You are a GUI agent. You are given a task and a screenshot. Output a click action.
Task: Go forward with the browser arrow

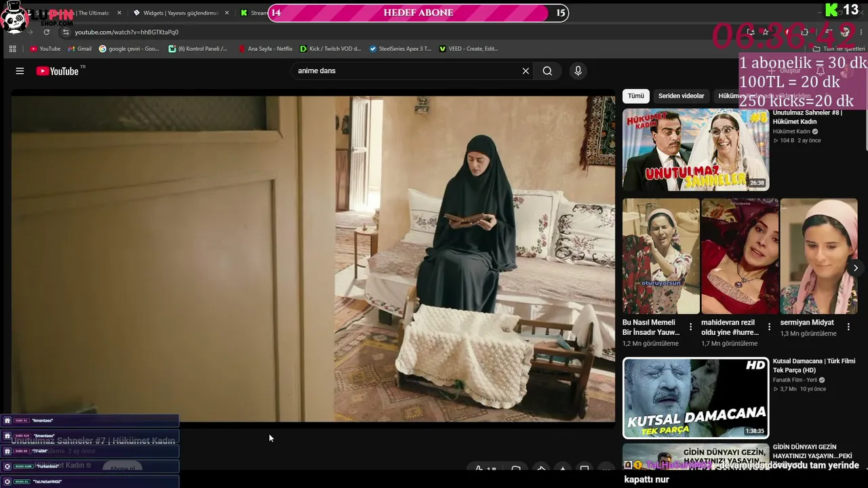pos(29,32)
